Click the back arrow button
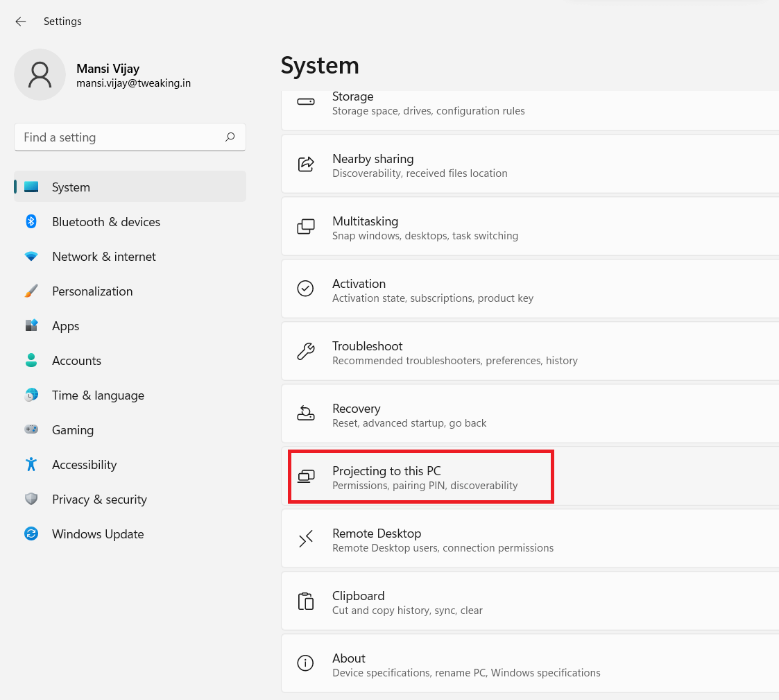779x700 pixels. (20, 22)
